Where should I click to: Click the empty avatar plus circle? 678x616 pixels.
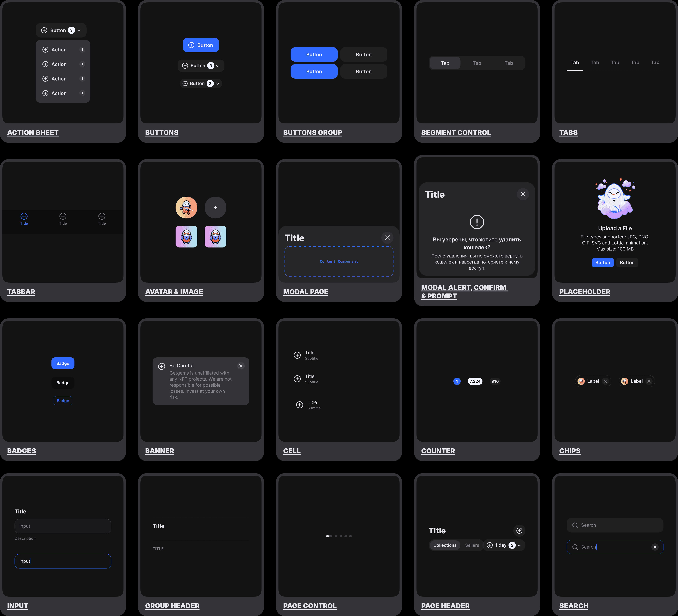[215, 207]
